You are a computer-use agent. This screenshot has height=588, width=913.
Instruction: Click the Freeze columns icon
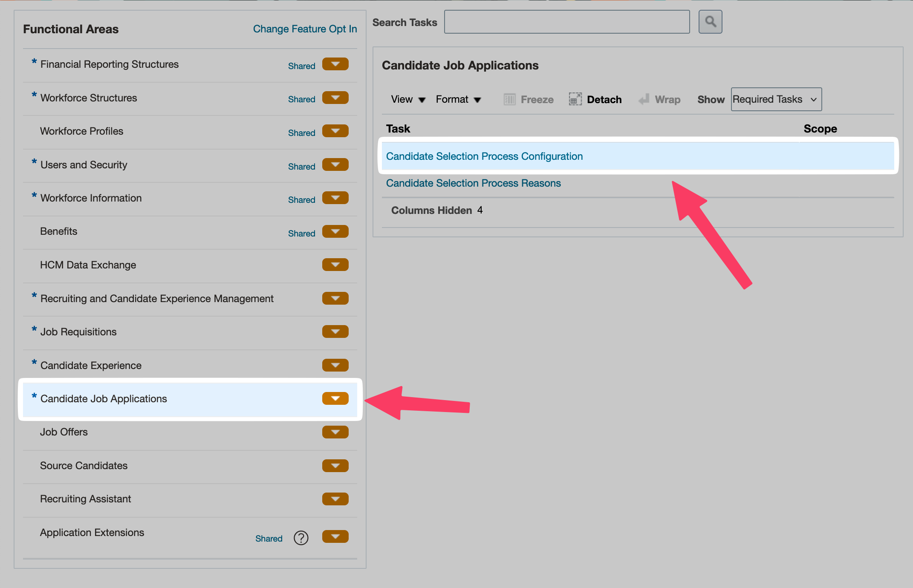[509, 99]
